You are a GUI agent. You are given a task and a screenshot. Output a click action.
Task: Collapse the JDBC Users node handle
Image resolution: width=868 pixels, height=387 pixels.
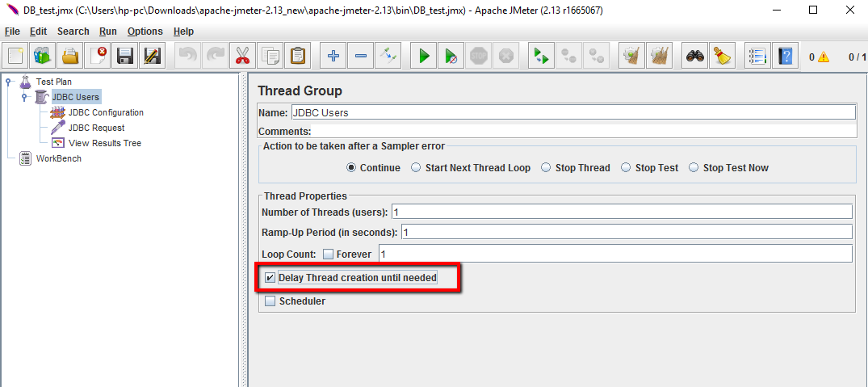25,98
